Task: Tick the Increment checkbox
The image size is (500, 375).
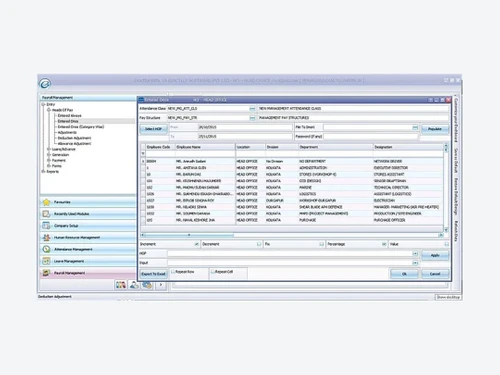Action: point(196,244)
